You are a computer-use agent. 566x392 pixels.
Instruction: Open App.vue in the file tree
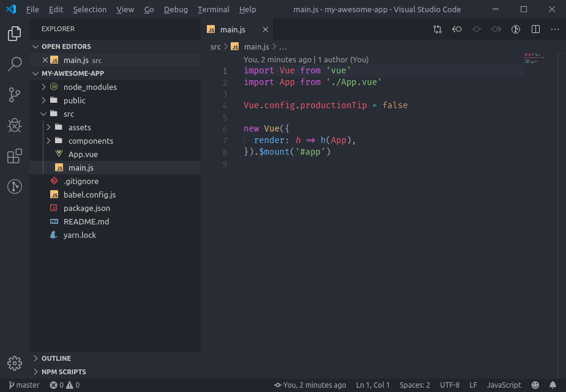[x=115, y=154]
